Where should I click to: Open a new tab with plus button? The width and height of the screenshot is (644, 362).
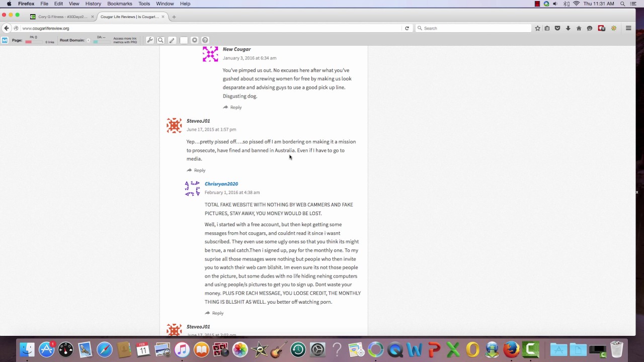[174, 17]
